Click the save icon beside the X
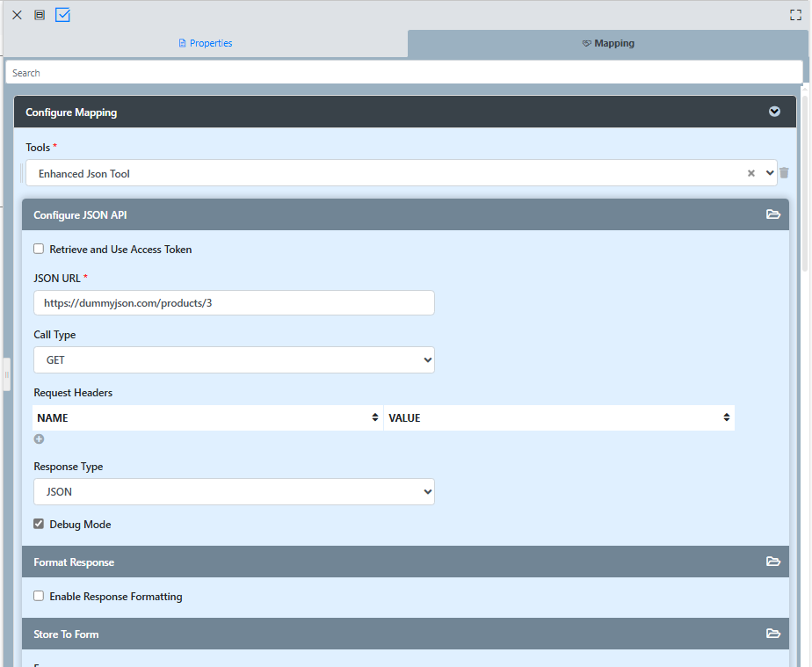The image size is (812, 667). coord(40,15)
